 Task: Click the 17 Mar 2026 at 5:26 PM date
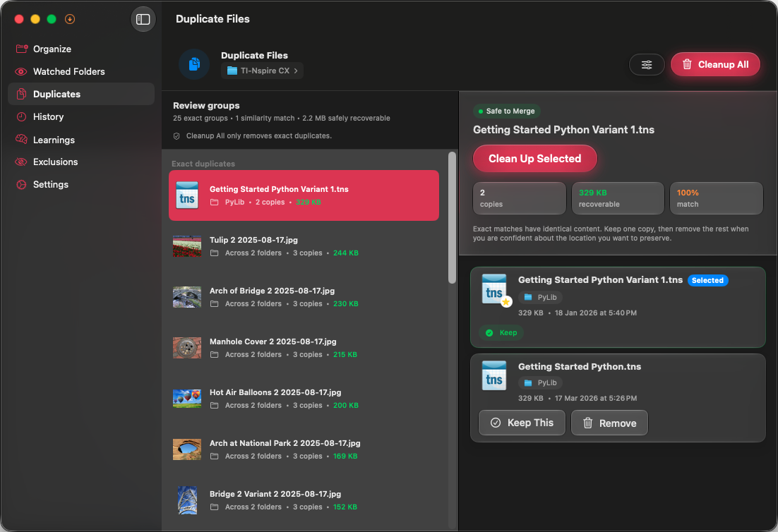pos(596,399)
